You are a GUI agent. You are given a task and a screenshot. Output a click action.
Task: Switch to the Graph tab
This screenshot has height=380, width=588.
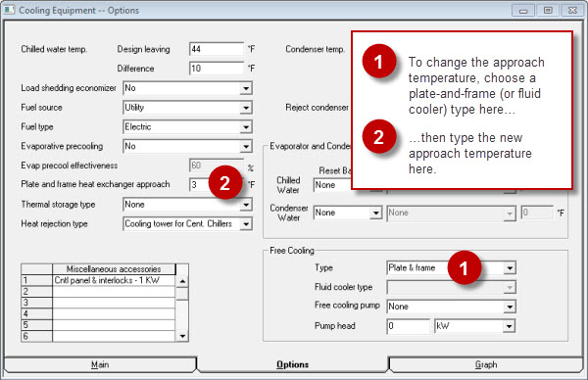(486, 364)
